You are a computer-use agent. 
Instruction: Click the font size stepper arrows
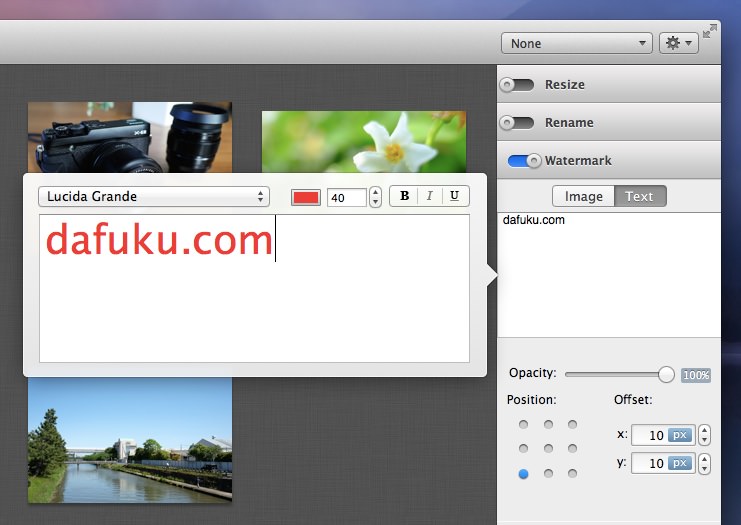click(375, 197)
